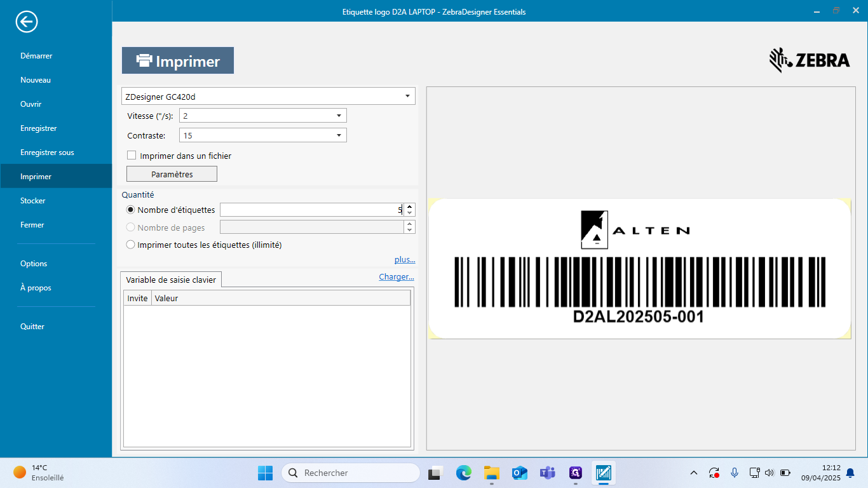Click the Nombre d'étiquettes input field
This screenshot has width=868, height=488.
tap(312, 210)
